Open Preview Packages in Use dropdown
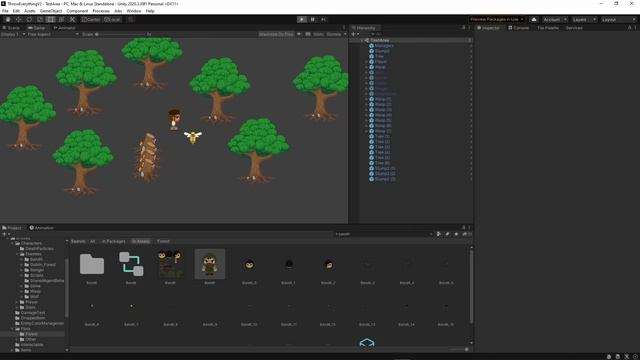 pos(497,19)
